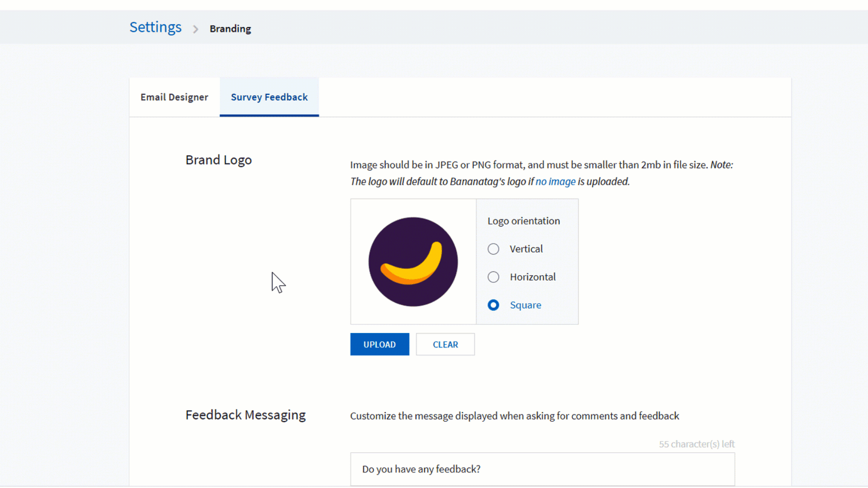Click the Feedback Messaging heading
Viewport: 868px width, 488px height.
(x=245, y=415)
